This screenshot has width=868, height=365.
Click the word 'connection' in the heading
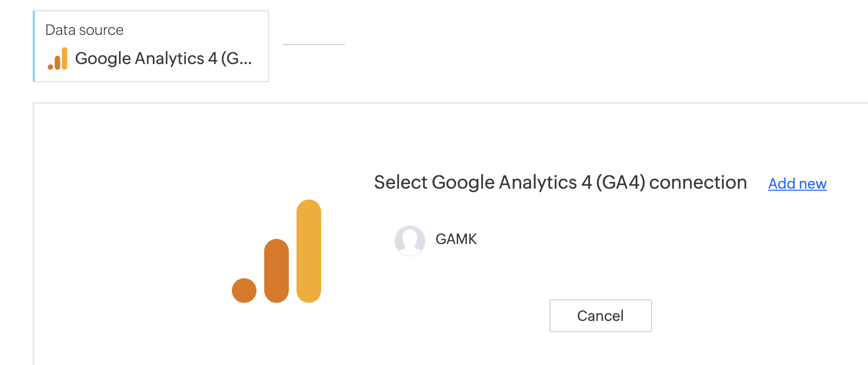point(698,182)
